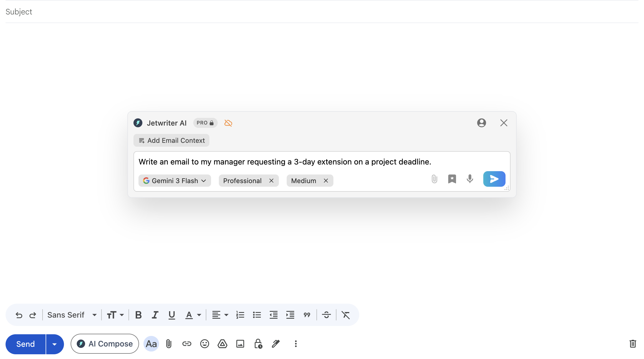Open the Sans Serif font dropdown
The height and width of the screenshot is (359, 644).
coord(72,315)
